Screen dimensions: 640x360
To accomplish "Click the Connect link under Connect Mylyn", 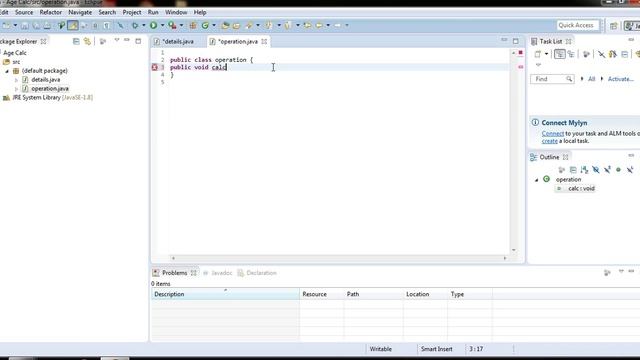I will point(553,133).
